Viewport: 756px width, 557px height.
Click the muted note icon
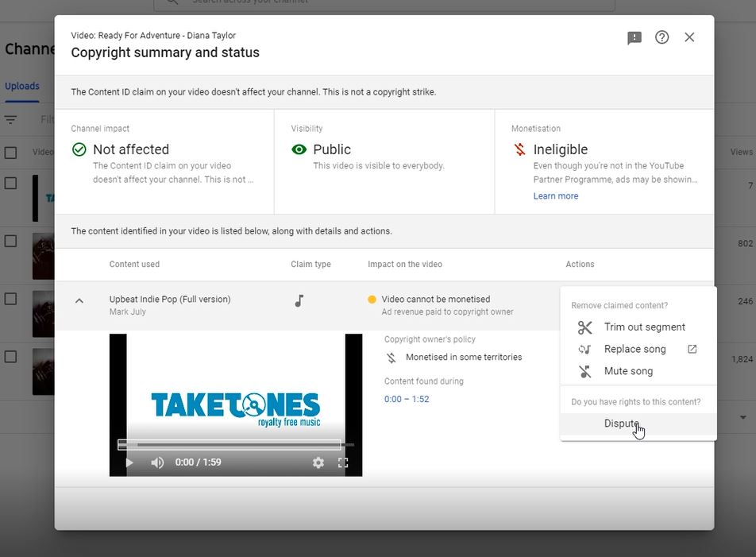[584, 371]
